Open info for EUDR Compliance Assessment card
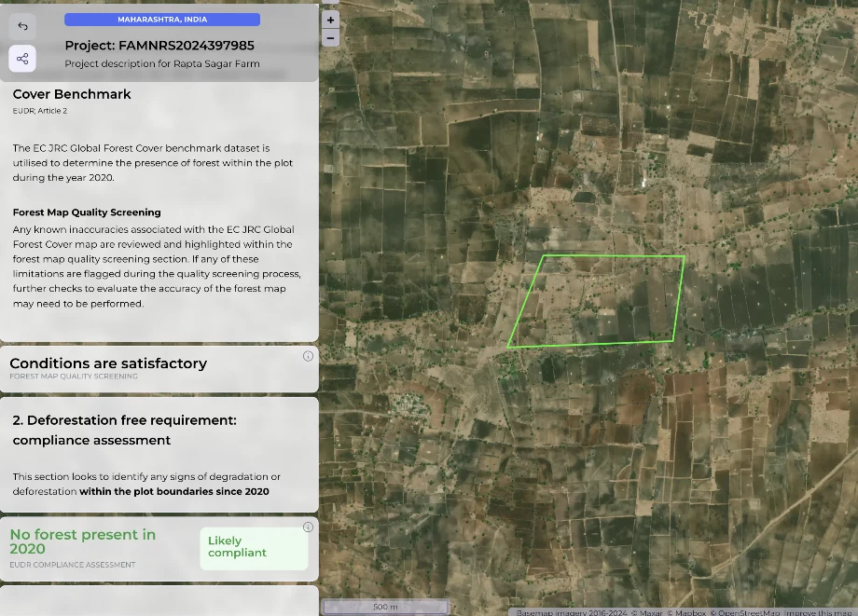Screen dimensions: 858x616 [x=308, y=527]
